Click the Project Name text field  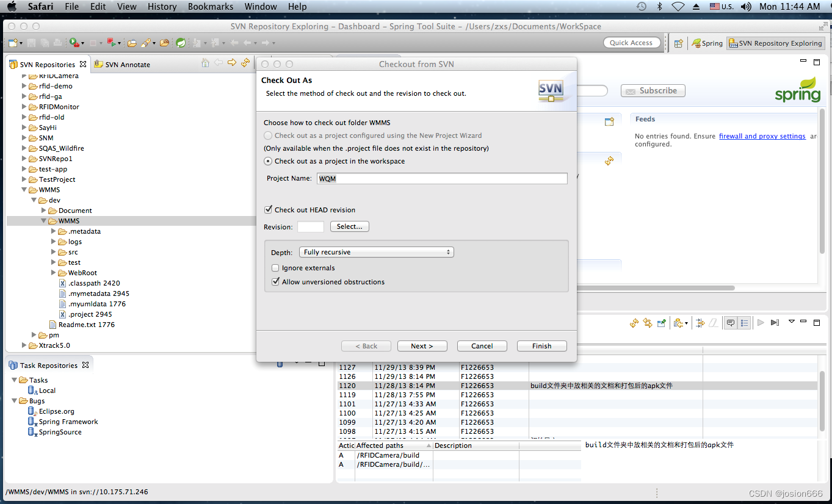coord(442,178)
